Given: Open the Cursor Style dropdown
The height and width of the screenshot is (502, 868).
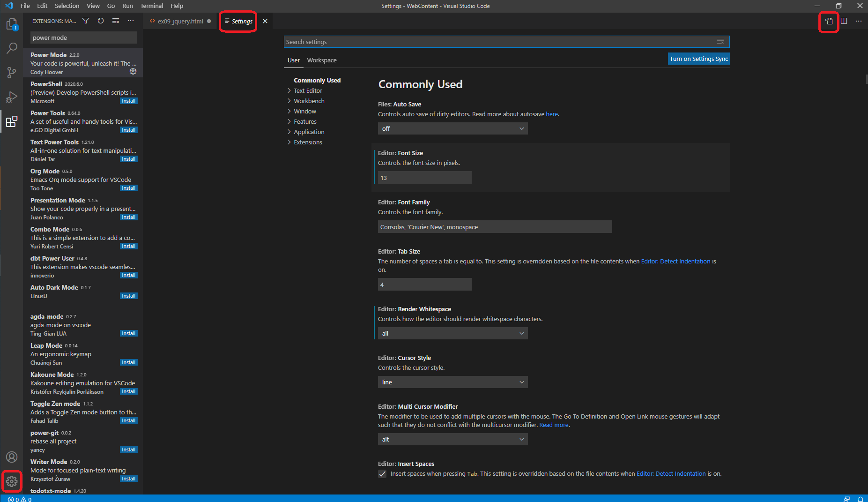Looking at the screenshot, I should pos(453,382).
